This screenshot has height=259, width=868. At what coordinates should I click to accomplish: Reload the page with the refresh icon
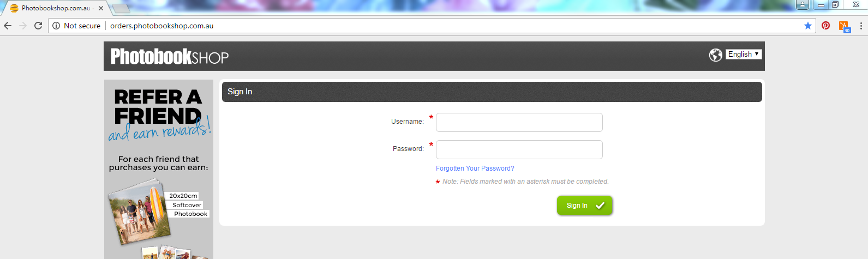(38, 26)
